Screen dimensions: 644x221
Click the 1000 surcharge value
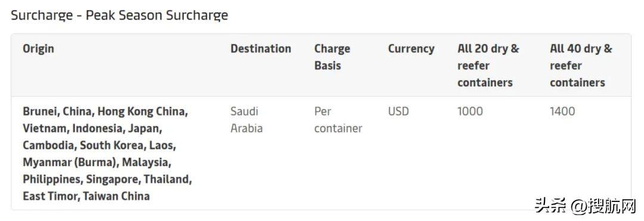470,111
